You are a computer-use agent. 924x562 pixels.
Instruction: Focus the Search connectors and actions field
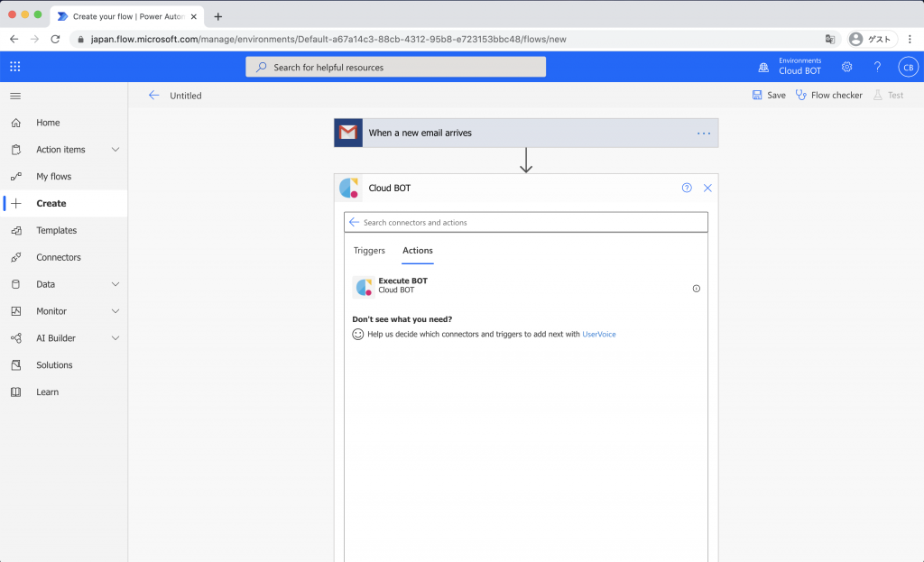coord(526,222)
